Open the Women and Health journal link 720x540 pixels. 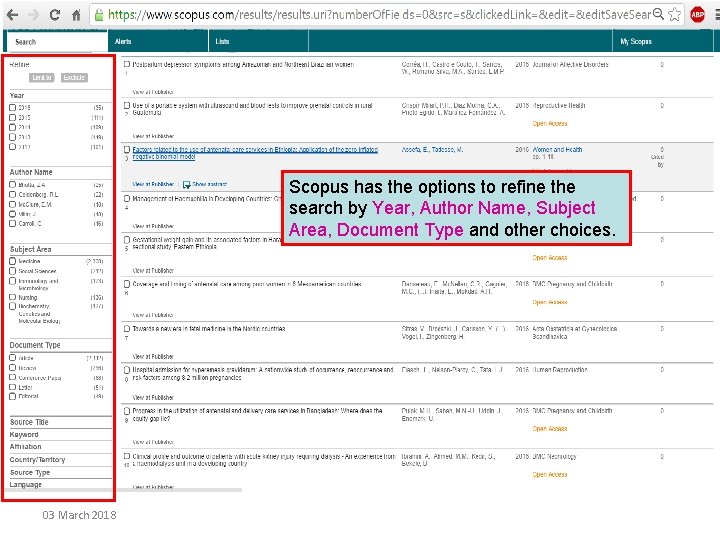(557, 150)
